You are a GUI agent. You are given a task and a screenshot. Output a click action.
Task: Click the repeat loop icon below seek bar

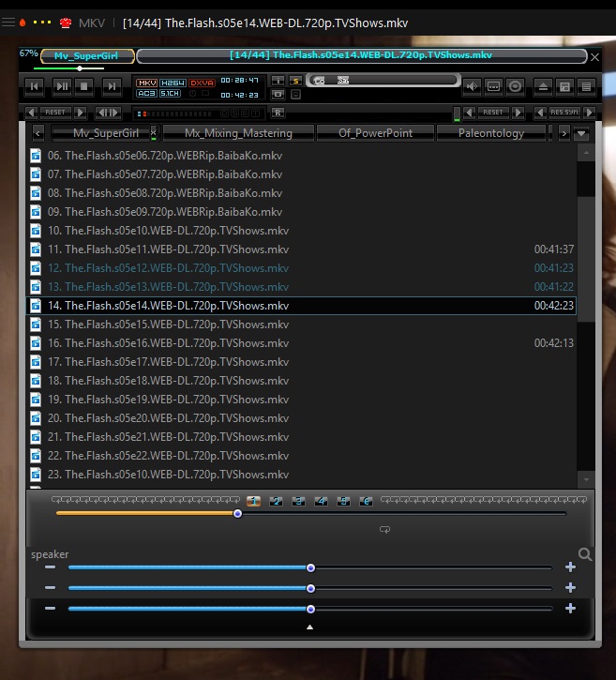(384, 530)
